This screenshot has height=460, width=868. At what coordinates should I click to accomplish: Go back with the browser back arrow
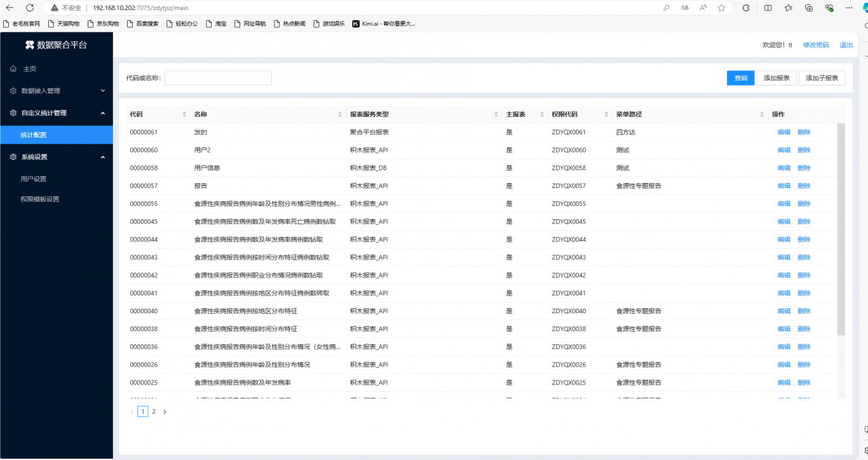(10, 8)
